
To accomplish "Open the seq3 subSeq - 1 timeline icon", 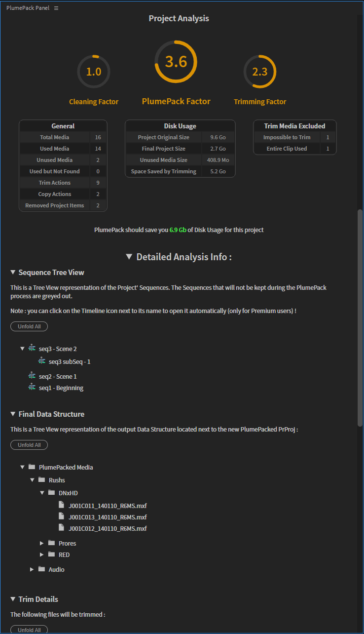I will (42, 361).
